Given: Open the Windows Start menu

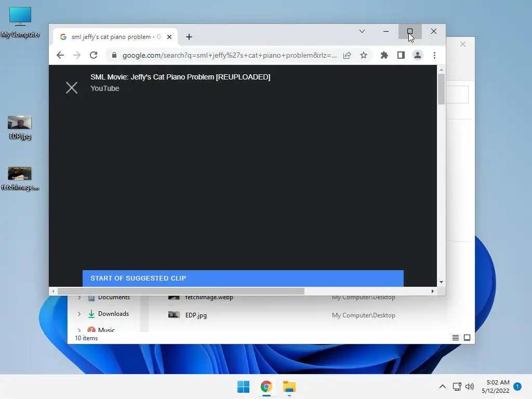Looking at the screenshot, I should click(x=243, y=387).
